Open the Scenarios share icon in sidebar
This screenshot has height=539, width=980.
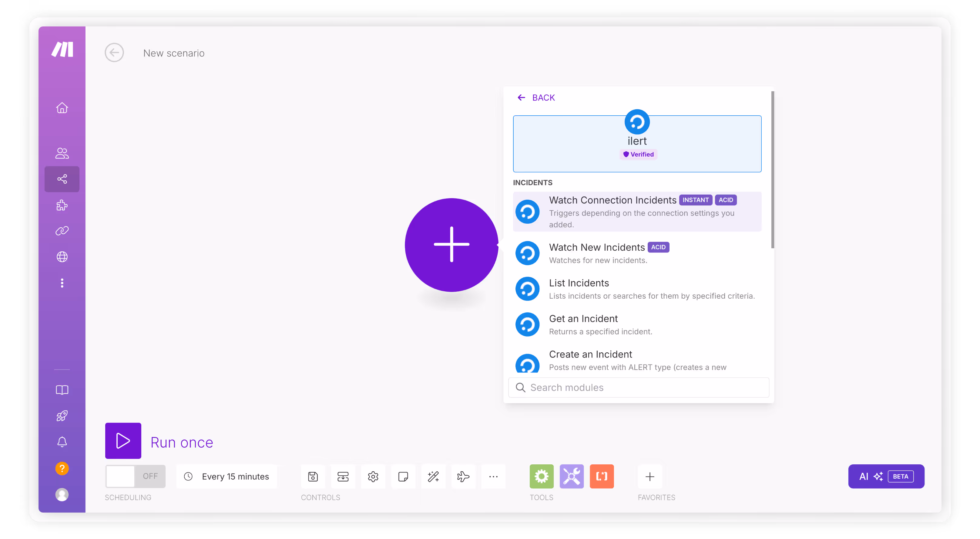point(62,179)
